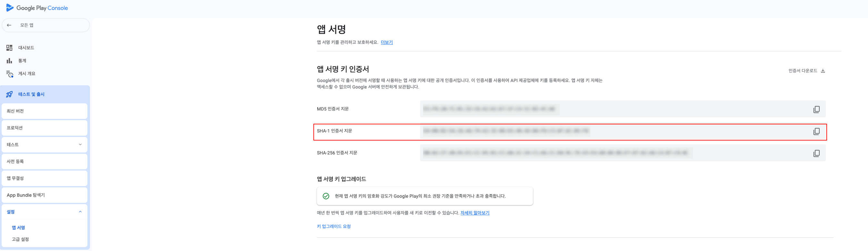Click the dashboard grid icon
The height and width of the screenshot is (251, 868).
click(9, 47)
